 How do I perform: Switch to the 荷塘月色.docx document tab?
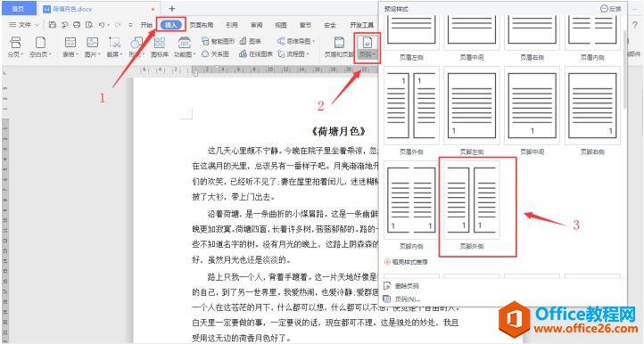click(72, 9)
